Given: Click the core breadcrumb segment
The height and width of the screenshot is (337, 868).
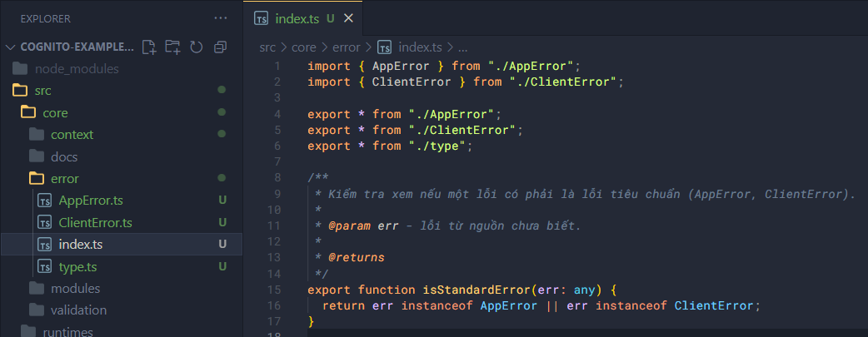Looking at the screenshot, I should 303,47.
